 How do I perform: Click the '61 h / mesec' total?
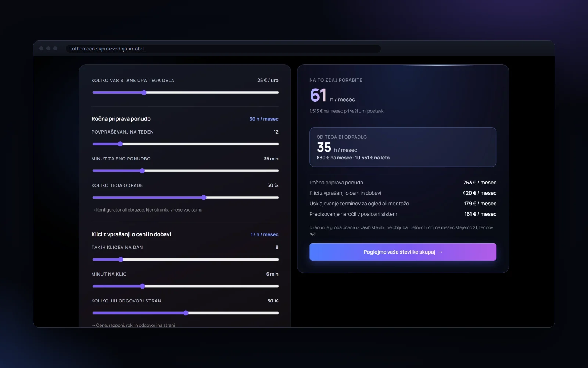[333, 95]
